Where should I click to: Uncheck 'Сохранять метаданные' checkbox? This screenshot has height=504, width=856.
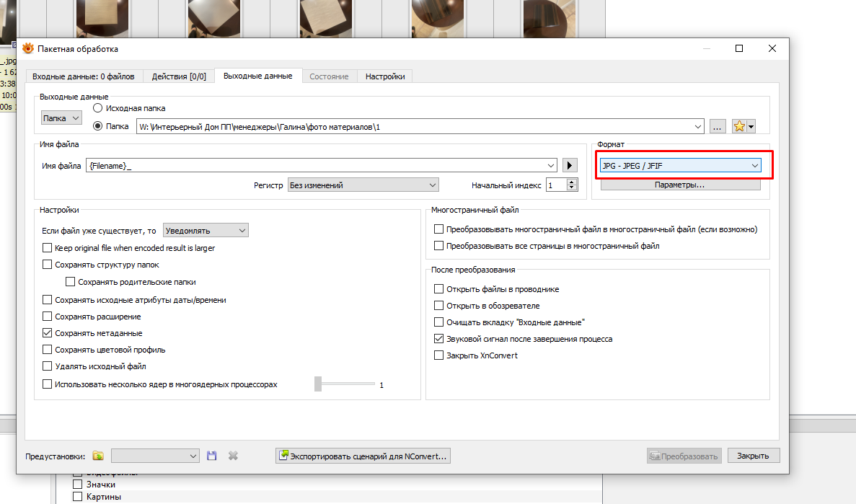(x=48, y=333)
